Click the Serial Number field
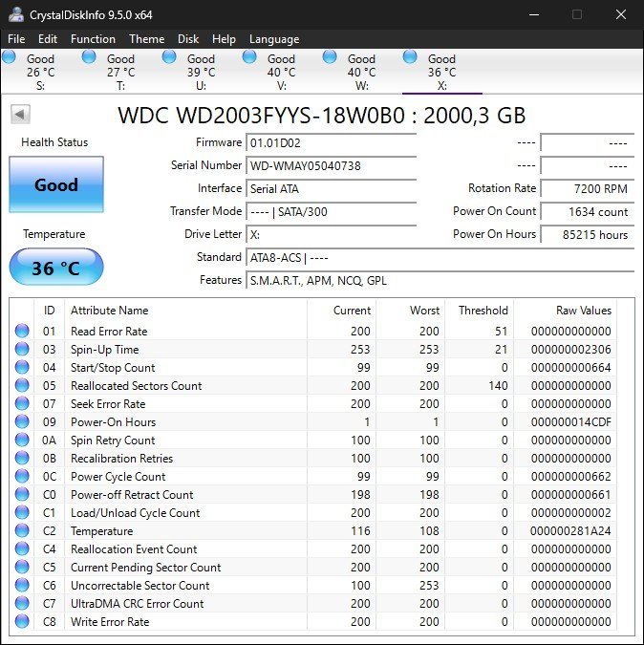 tap(331, 165)
